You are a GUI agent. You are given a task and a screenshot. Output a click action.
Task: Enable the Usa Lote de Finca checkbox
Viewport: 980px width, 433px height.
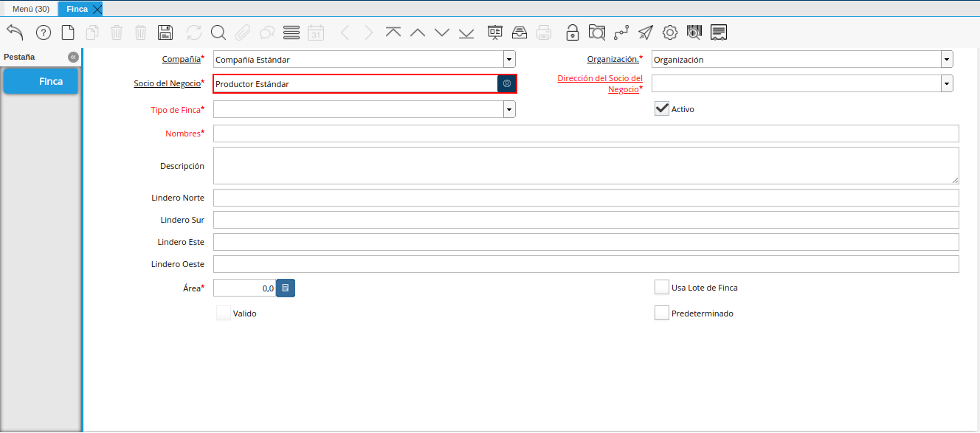(662, 287)
